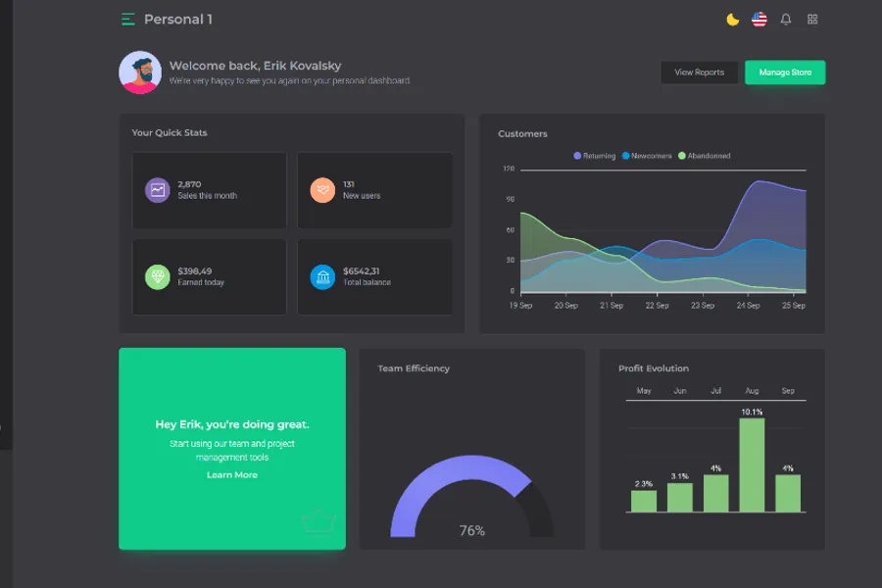The image size is (882, 588).
Task: Click the View Reports button
Action: tap(699, 73)
